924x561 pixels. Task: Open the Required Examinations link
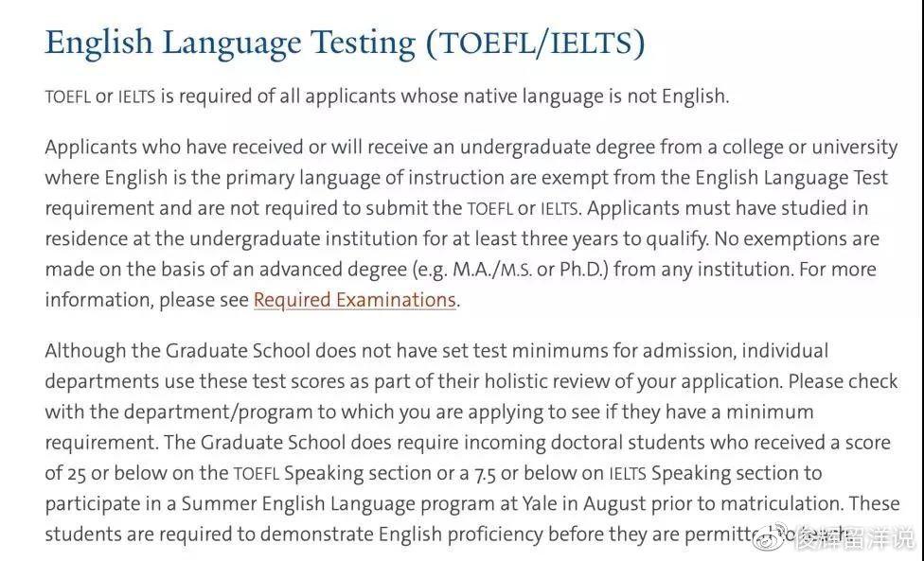(x=355, y=300)
